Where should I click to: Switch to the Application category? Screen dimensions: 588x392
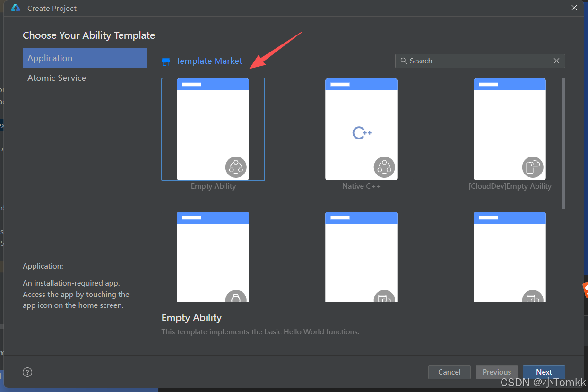(x=85, y=58)
